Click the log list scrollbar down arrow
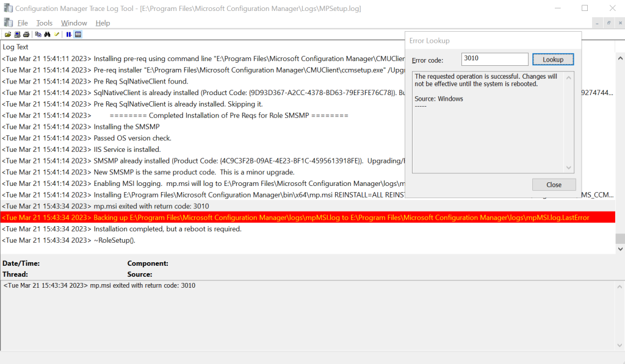 pos(620,249)
